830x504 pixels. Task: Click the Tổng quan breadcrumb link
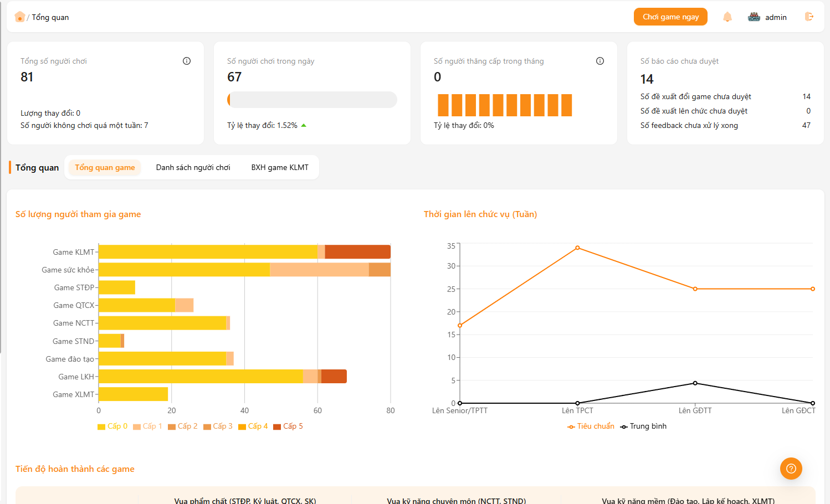coord(50,17)
